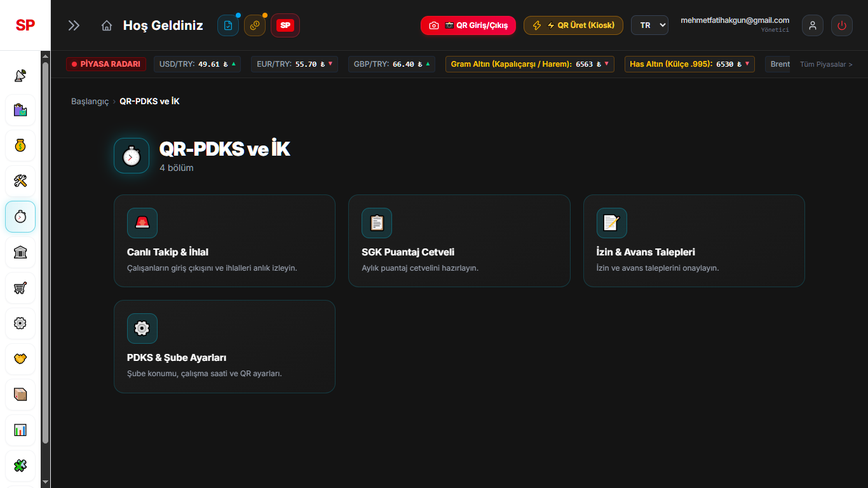868x488 pixels.
Task: Open the SGK Puantaj Cetveli card
Action: point(459,241)
